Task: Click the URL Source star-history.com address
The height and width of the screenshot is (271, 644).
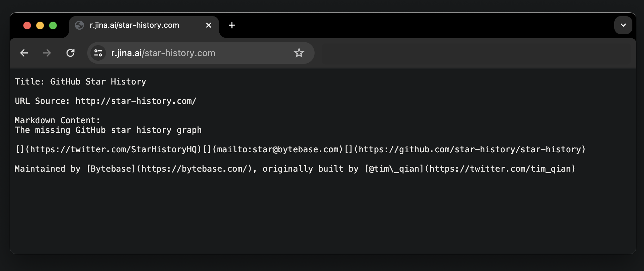Action: coord(136,101)
